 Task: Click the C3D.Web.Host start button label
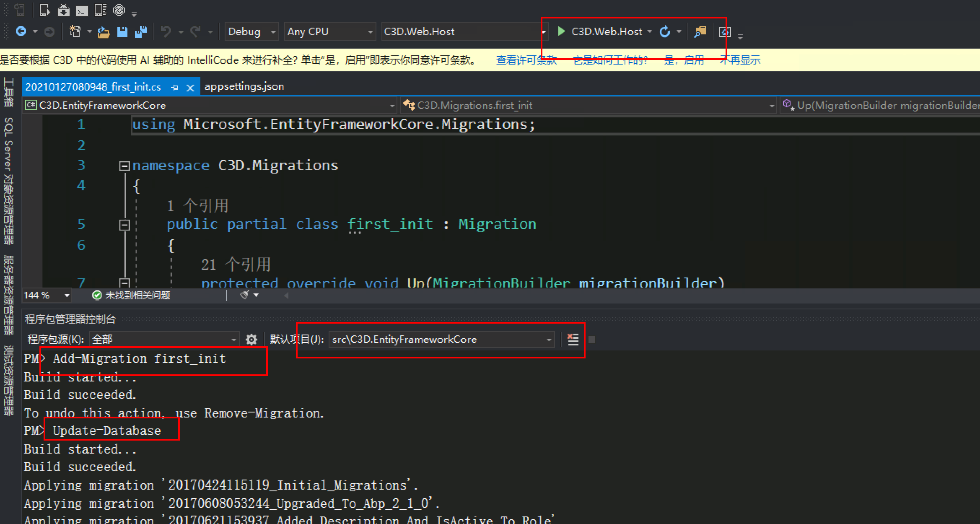point(607,32)
